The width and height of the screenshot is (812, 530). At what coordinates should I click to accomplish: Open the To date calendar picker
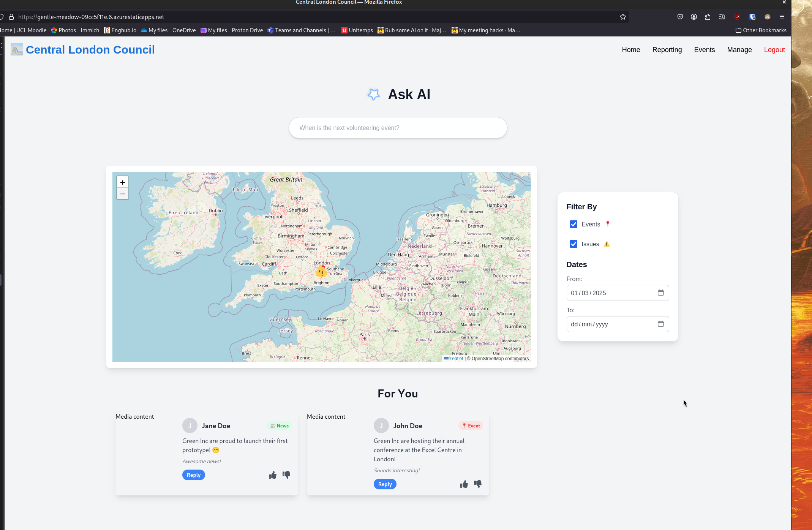pyautogui.click(x=660, y=324)
